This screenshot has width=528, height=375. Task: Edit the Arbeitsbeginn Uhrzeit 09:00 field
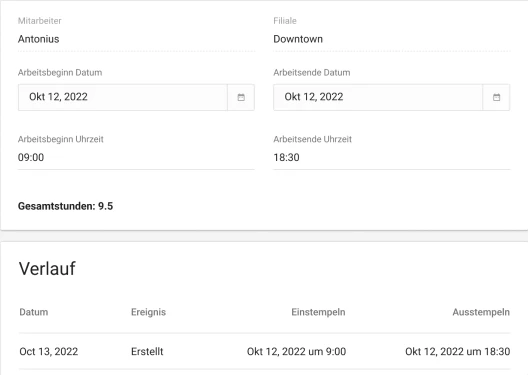(x=136, y=158)
